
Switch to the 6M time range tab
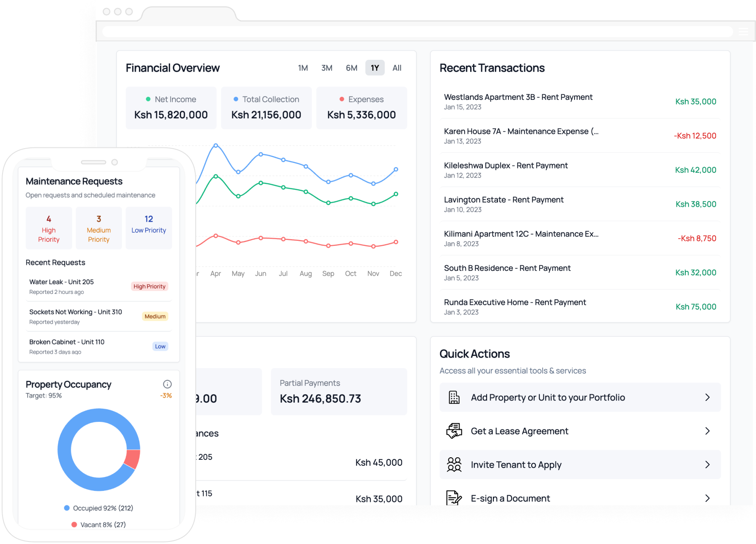click(x=351, y=67)
